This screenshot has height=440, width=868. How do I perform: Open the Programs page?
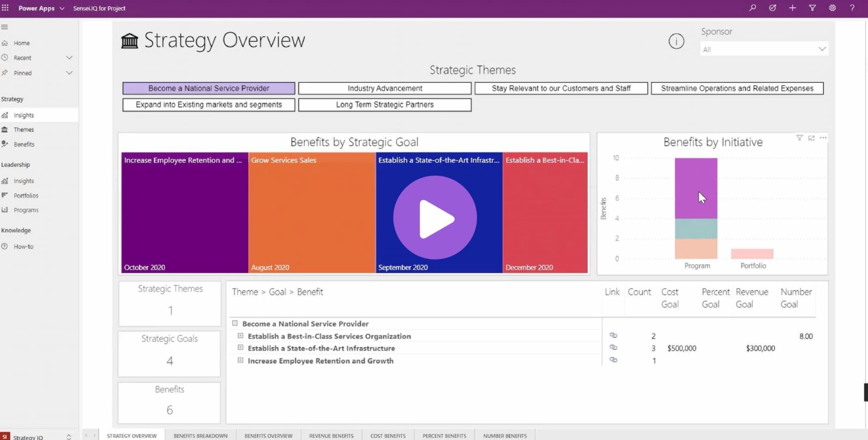coord(25,210)
